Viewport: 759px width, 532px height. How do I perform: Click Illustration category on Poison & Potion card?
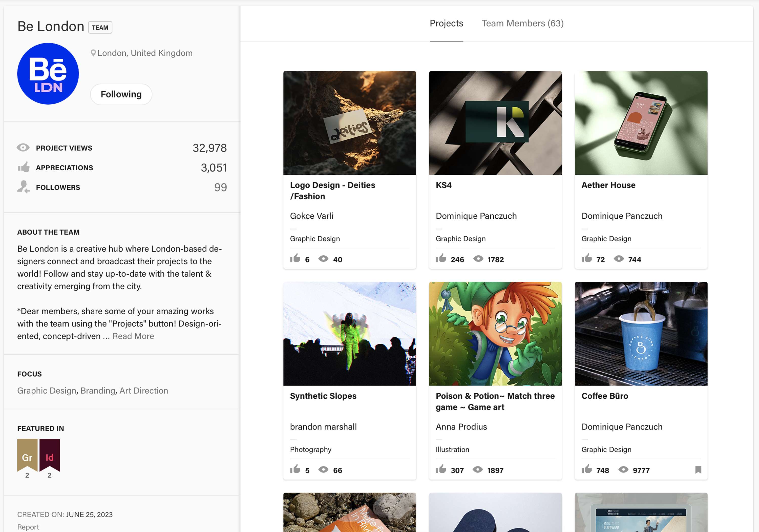pos(452,450)
